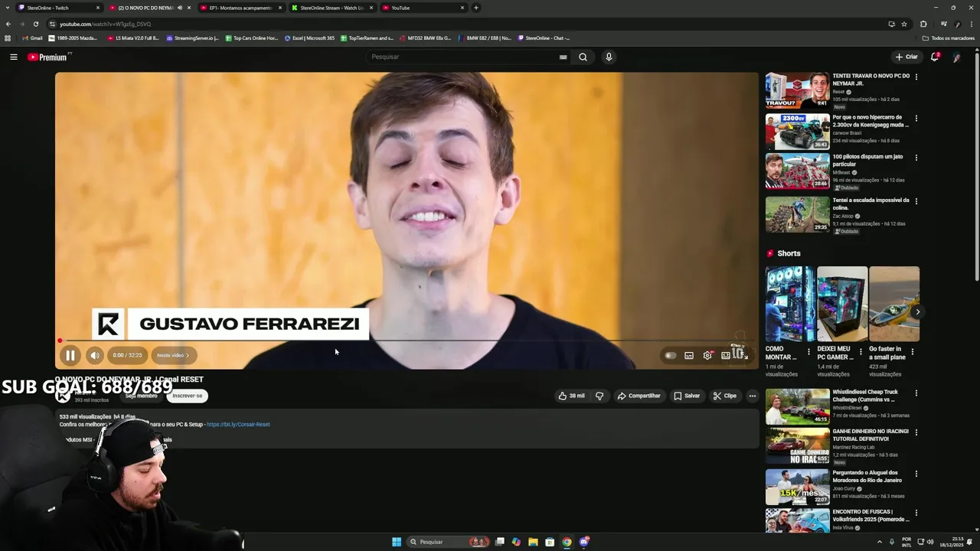
Task: Click the Compartilhar share button
Action: coord(639,396)
